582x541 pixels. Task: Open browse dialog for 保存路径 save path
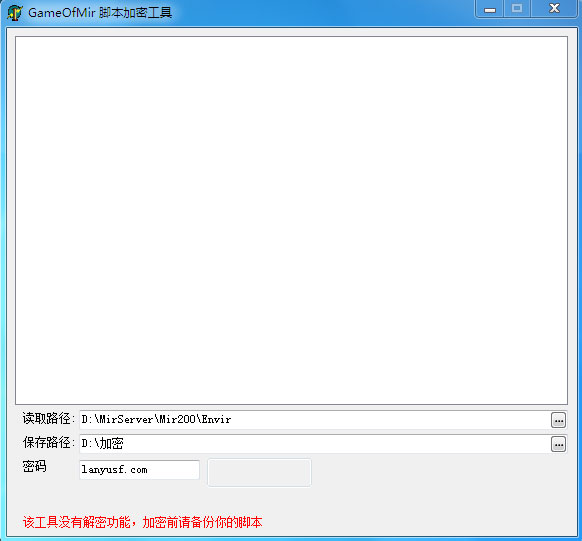[558, 444]
